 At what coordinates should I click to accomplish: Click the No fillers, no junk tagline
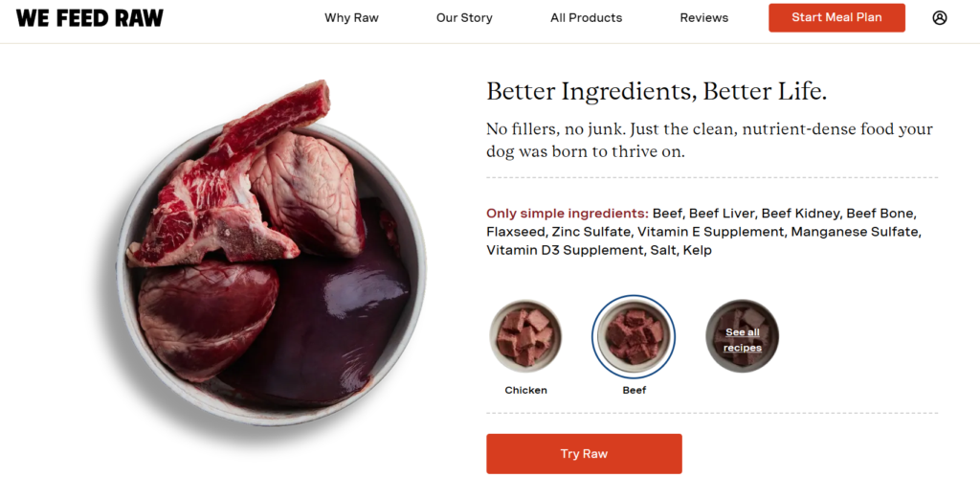pos(709,140)
